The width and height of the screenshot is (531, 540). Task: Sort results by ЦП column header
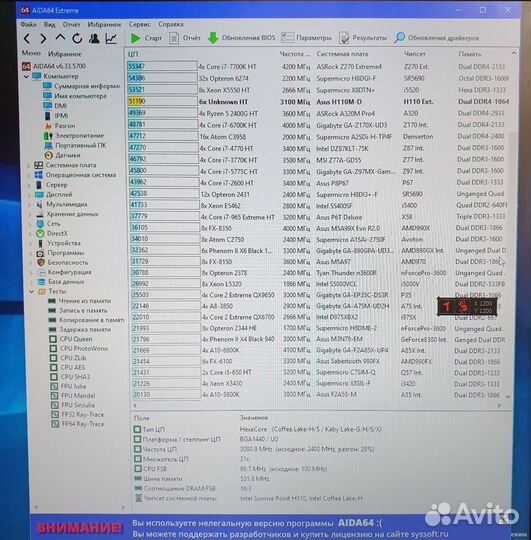tap(133, 54)
